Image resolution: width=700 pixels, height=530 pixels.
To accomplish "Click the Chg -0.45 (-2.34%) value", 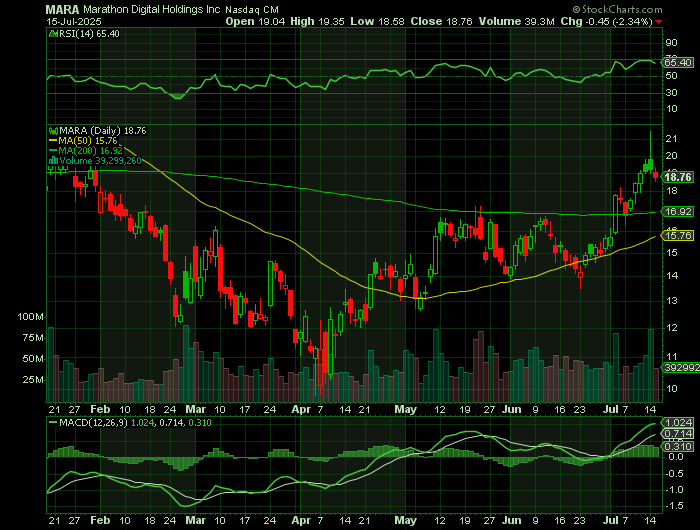I will [606, 21].
